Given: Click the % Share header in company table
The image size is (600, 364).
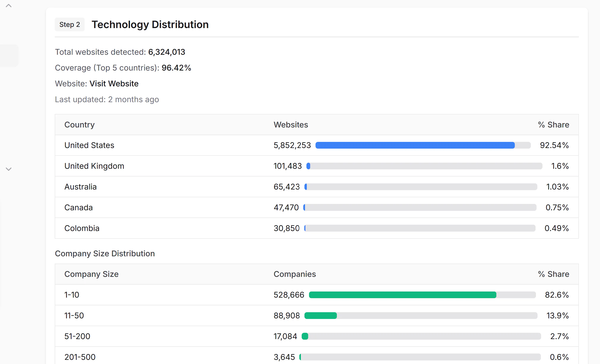Looking at the screenshot, I should (x=554, y=274).
